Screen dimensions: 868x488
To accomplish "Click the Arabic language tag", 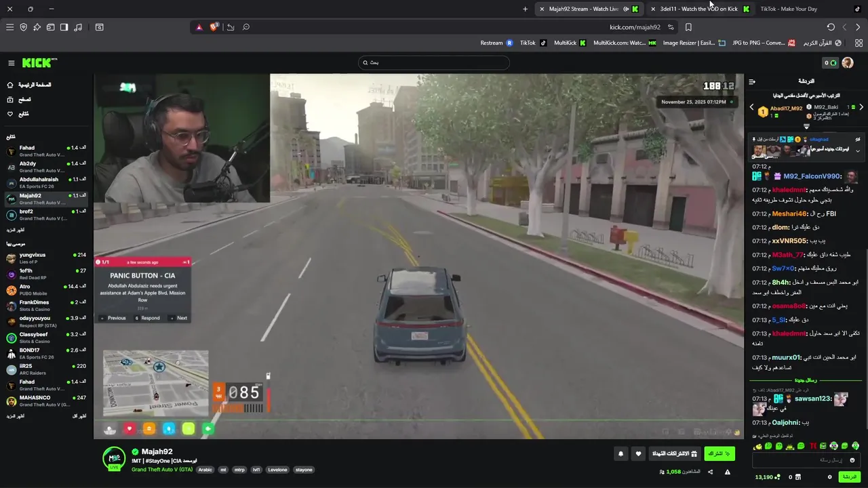I will [205, 470].
